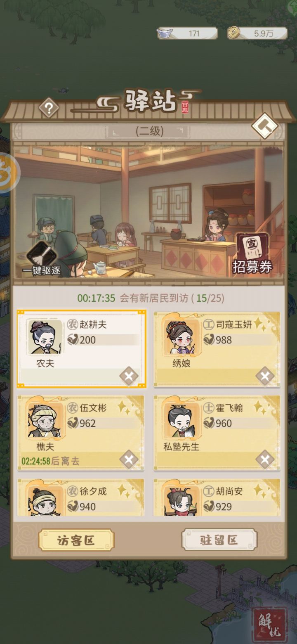297x644 pixels.
Task: Select 绣娘 司寇玉妍 visitor card
Action: click(x=217, y=349)
